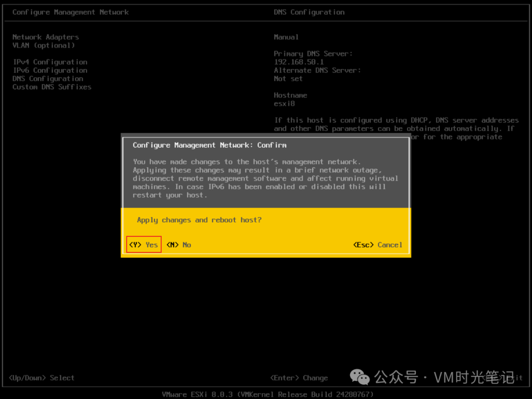Viewport: 532px width, 399px height.
Task: Click the DNS Configuration panel title
Action: (309, 12)
